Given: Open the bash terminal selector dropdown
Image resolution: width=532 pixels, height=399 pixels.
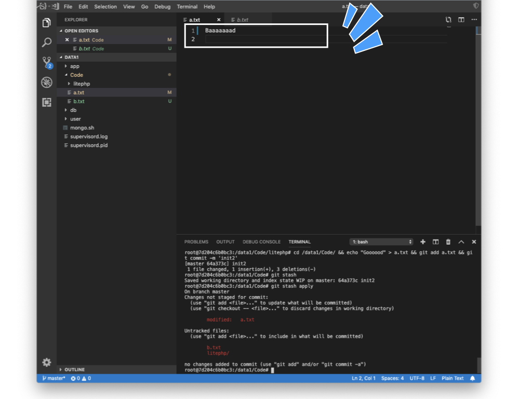Looking at the screenshot, I should (x=382, y=242).
